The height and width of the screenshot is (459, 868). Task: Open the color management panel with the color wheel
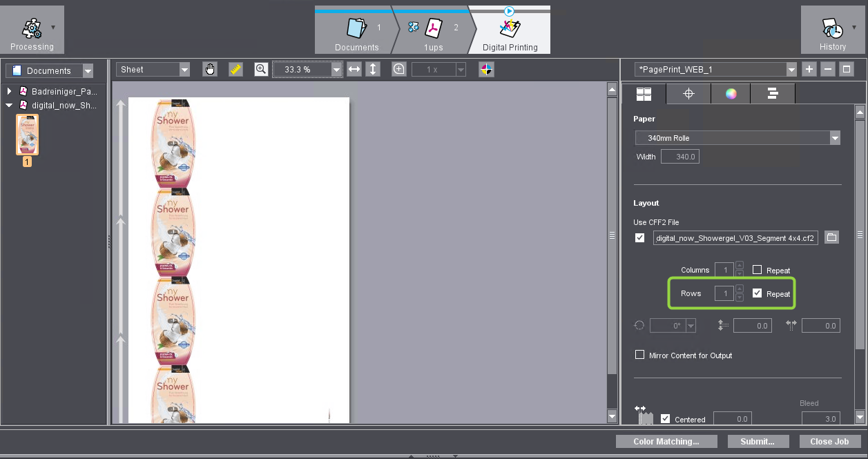pyautogui.click(x=731, y=93)
